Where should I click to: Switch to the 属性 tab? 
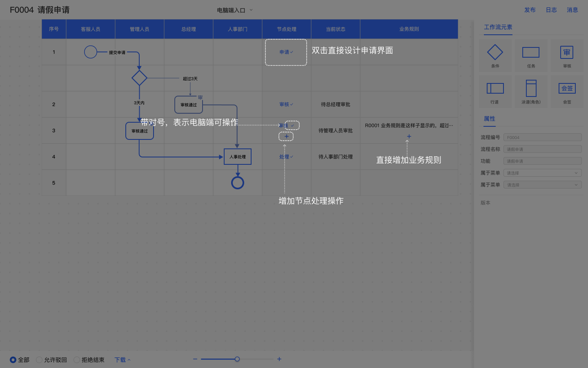(x=489, y=119)
